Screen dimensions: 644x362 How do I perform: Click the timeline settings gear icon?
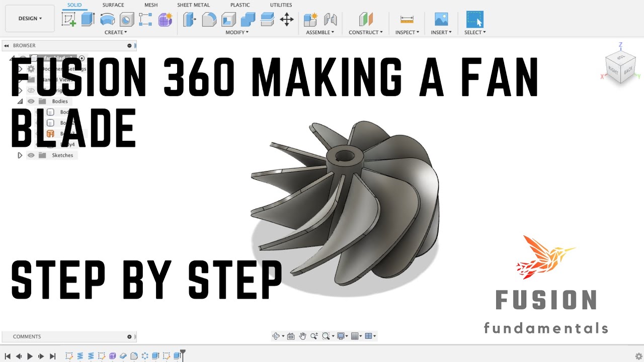coord(638,356)
